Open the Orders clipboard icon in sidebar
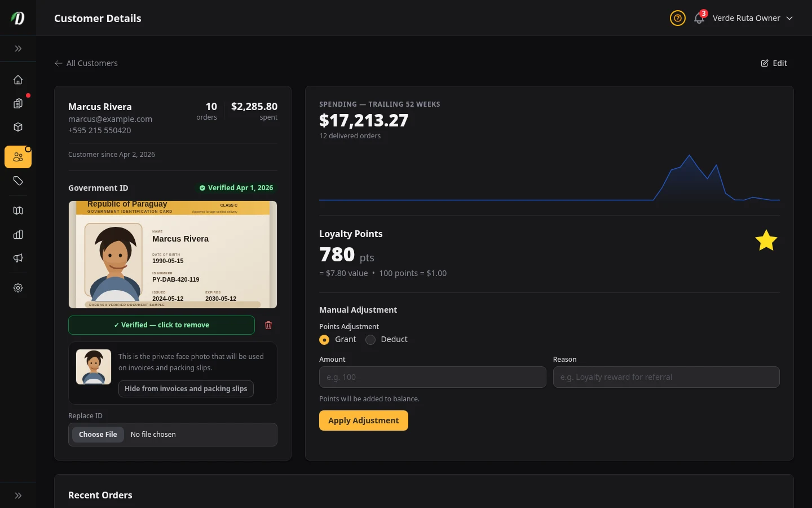812x508 pixels. click(x=18, y=104)
